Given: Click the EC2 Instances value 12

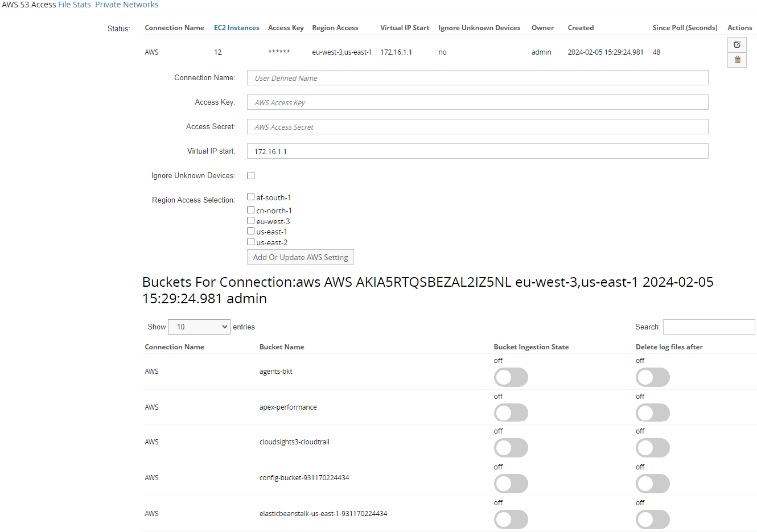Looking at the screenshot, I should click(x=218, y=52).
